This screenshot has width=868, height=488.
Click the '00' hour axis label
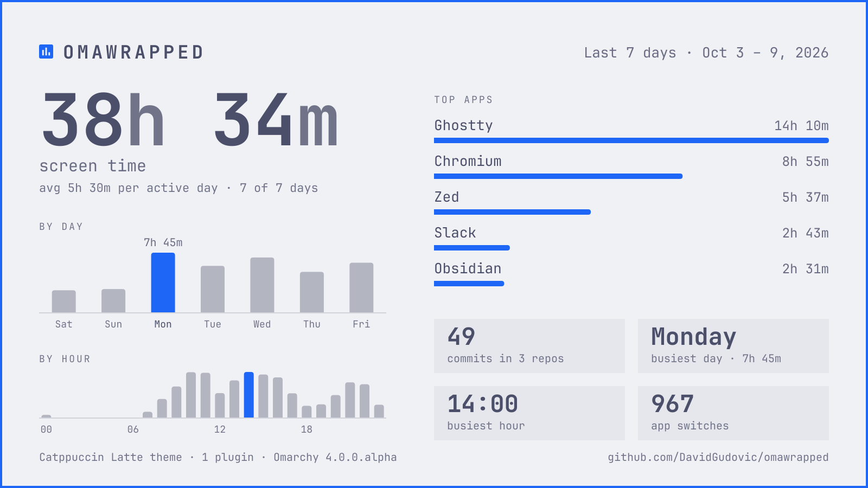[46, 429]
